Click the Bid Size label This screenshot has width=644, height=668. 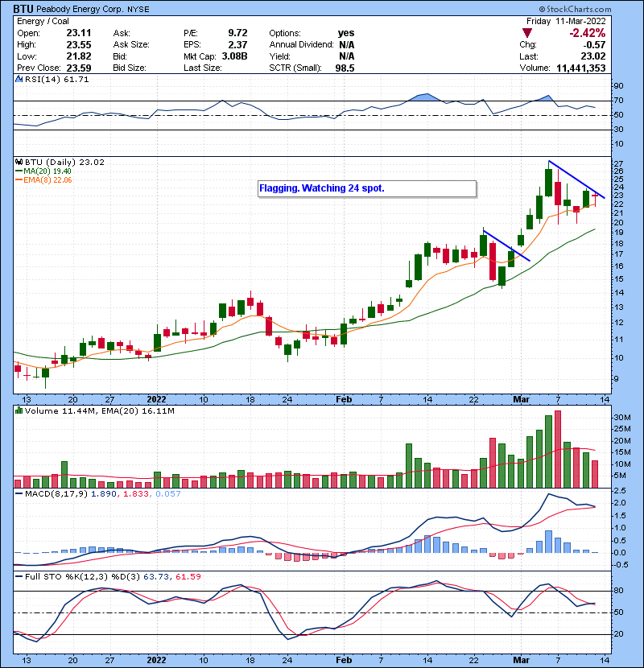130,68
